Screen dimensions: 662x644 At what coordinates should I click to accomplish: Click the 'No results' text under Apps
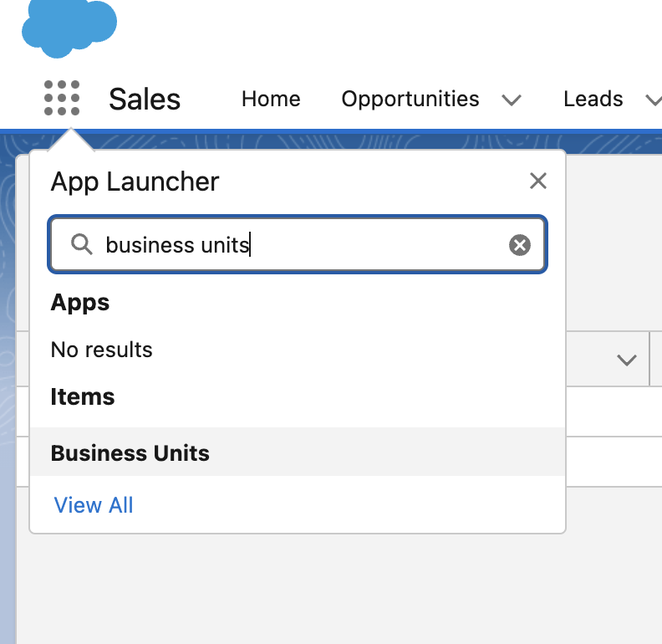pos(101,350)
